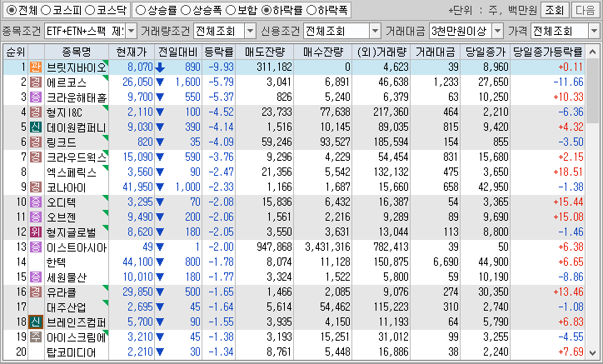Sort by the 종목명 column header

pyautogui.click(x=77, y=52)
